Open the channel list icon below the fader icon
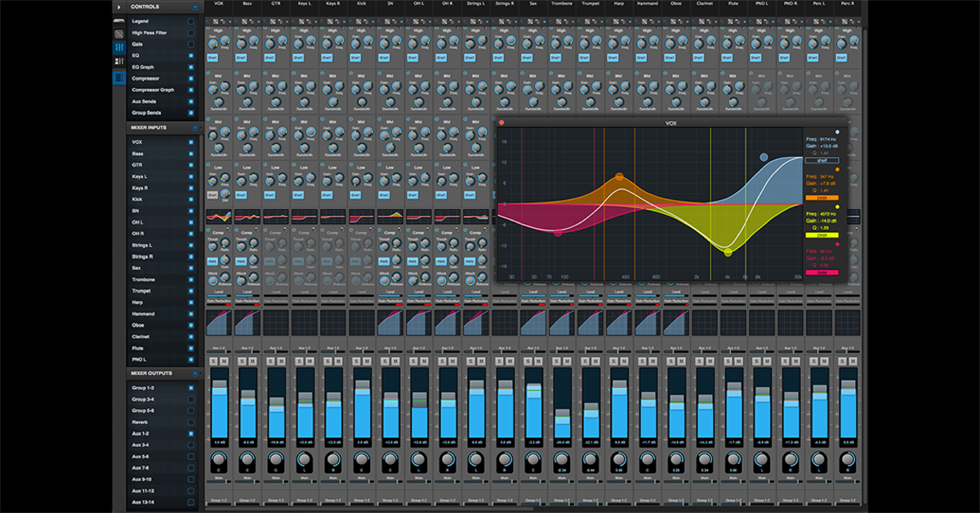This screenshot has height=513, width=980. [118, 60]
